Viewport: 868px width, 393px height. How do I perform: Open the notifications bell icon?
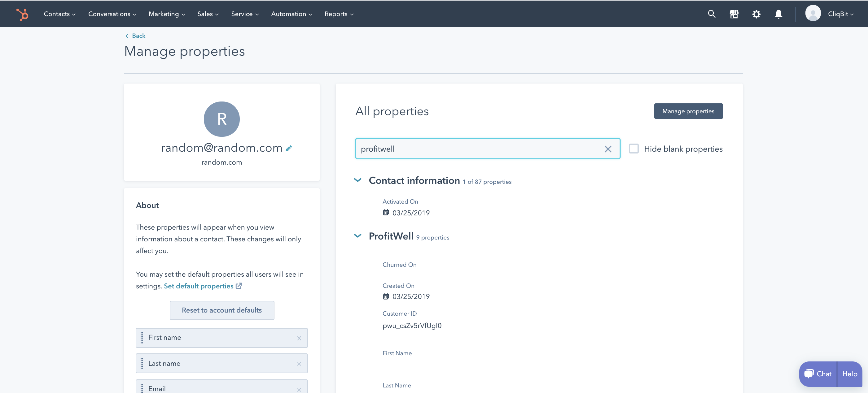click(778, 14)
